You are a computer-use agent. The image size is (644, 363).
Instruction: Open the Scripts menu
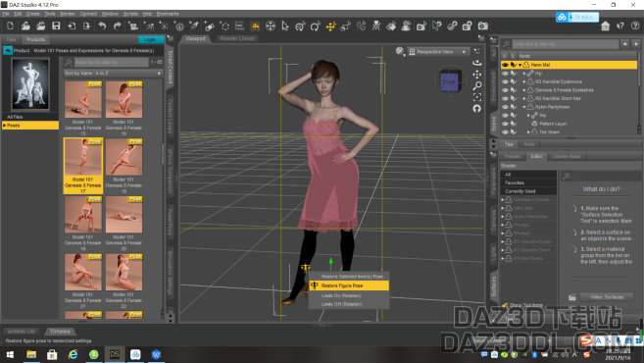pyautogui.click(x=130, y=14)
